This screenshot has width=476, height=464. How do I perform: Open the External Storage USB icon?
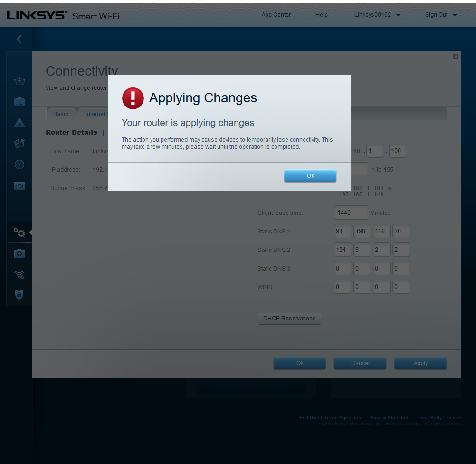tap(19, 185)
